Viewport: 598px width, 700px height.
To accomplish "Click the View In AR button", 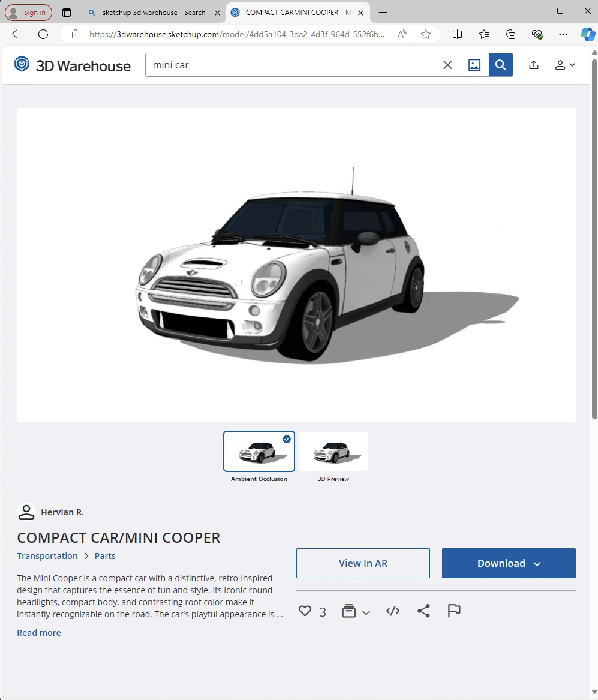I will (363, 563).
